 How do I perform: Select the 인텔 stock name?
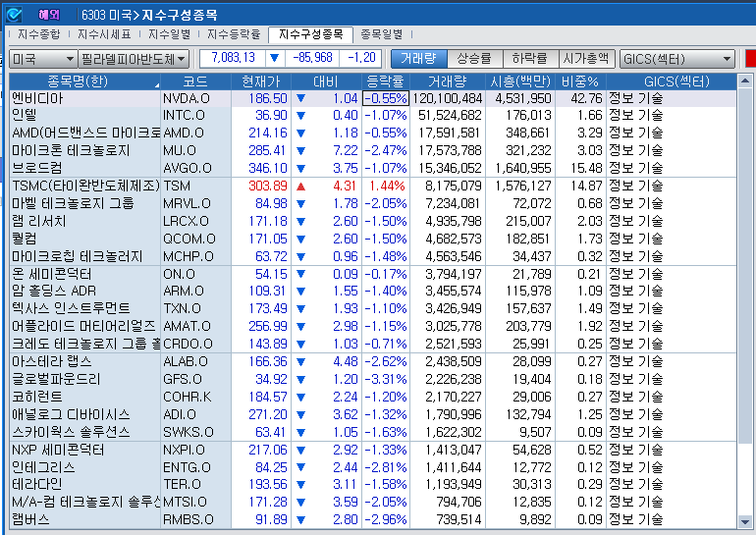point(25,115)
